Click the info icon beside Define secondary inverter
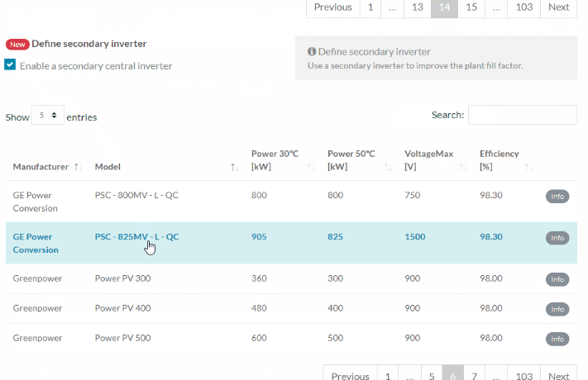 click(312, 51)
